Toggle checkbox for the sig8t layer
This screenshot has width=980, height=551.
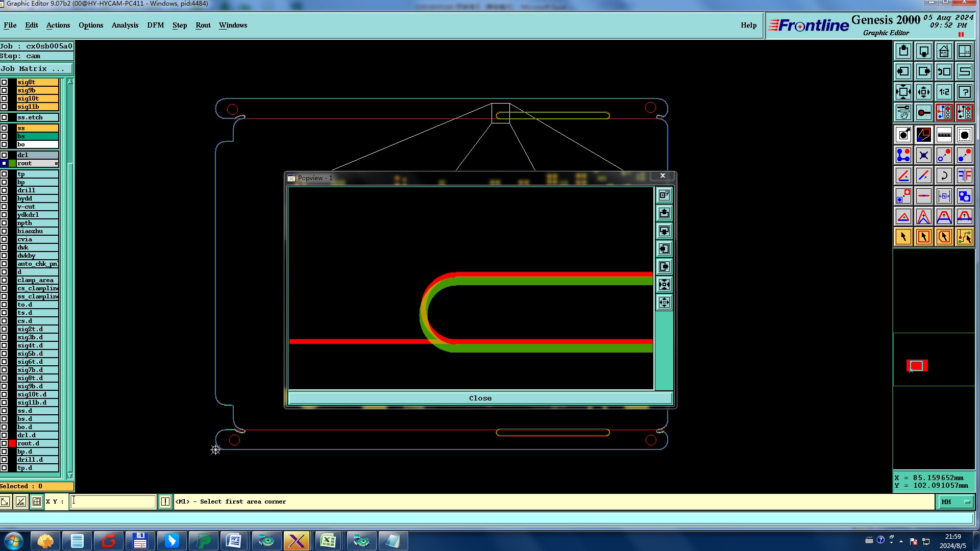coord(4,82)
